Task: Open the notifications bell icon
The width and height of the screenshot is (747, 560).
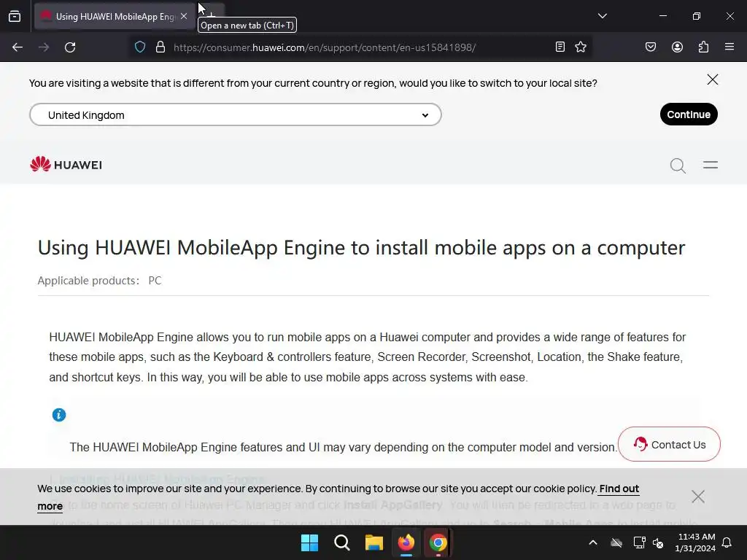Action: click(x=727, y=542)
